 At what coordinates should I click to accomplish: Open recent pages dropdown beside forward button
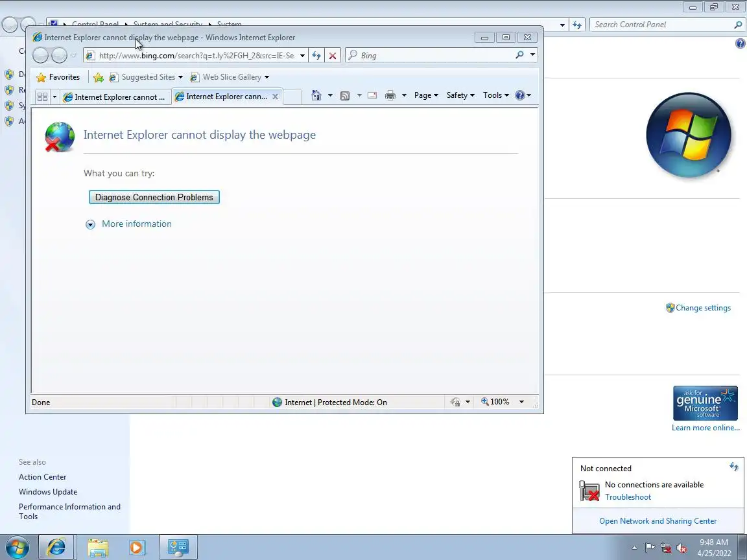[73, 55]
